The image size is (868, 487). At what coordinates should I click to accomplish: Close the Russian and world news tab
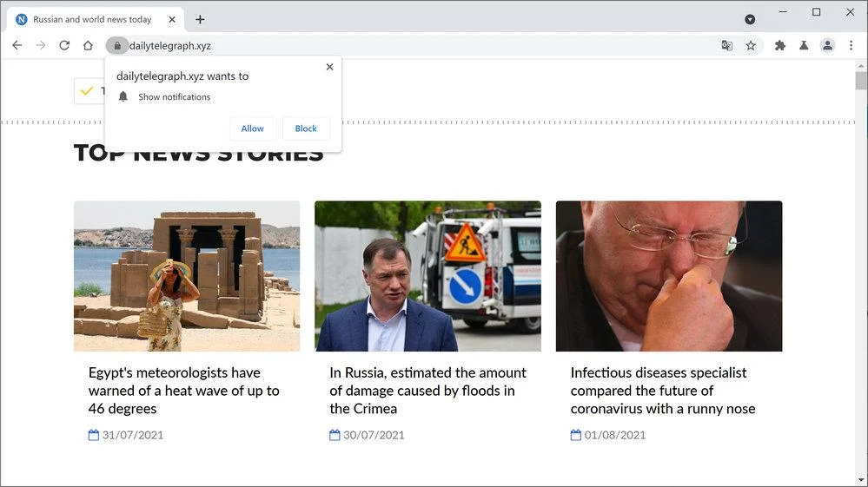[172, 19]
